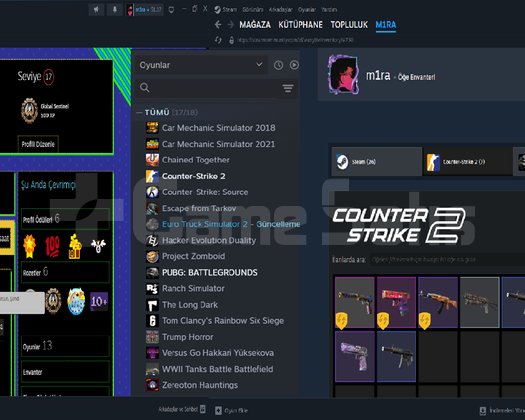The image size is (525, 420).
Task: Click the back navigation arrow
Action: pos(218,24)
